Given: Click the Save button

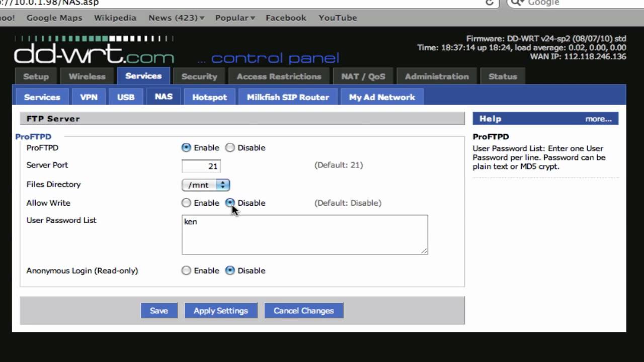Looking at the screenshot, I should [x=158, y=311].
